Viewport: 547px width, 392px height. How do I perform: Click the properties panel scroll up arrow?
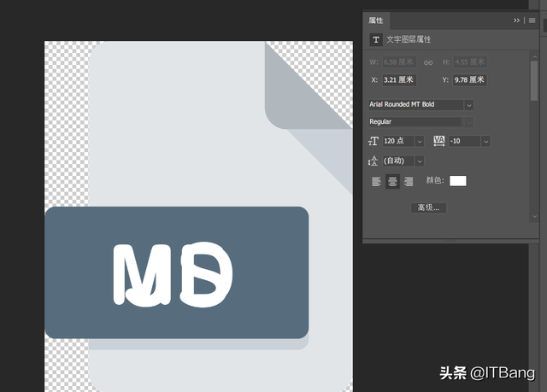(534, 57)
